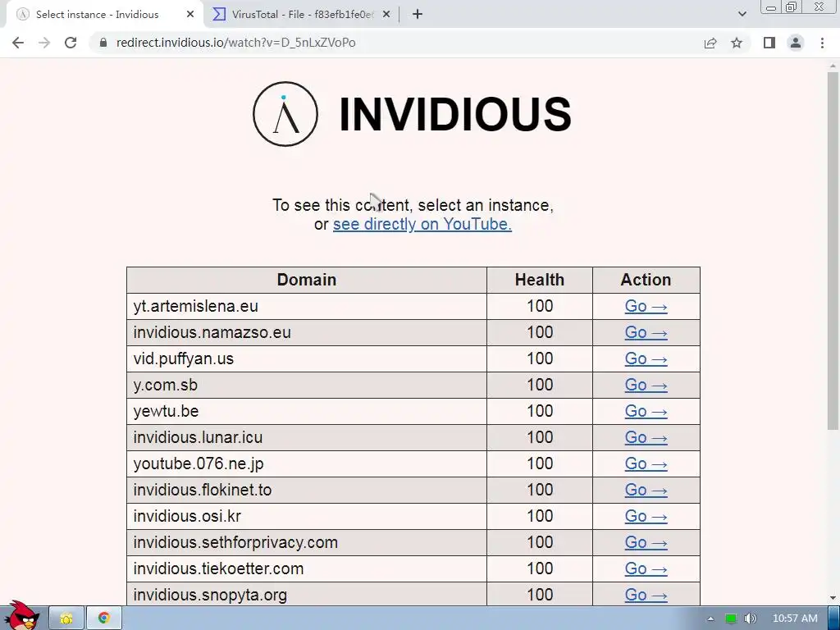
Task: Open a new browser tab
Action: click(x=418, y=15)
